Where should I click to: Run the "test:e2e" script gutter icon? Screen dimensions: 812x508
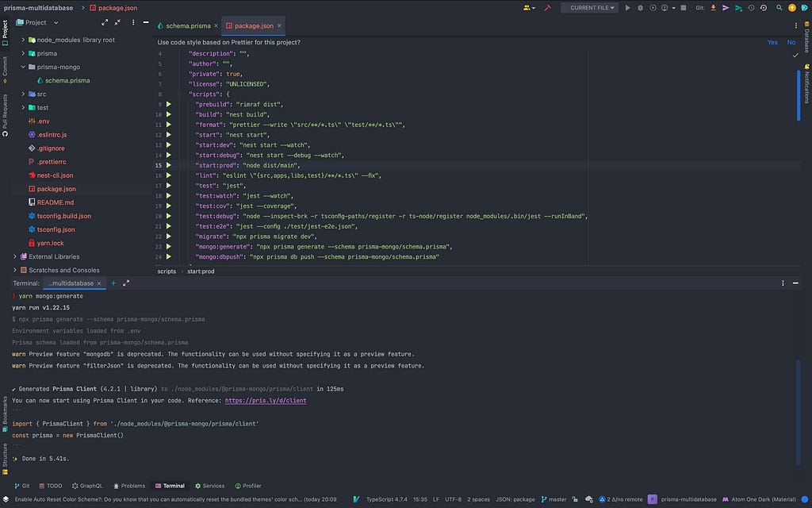[169, 226]
